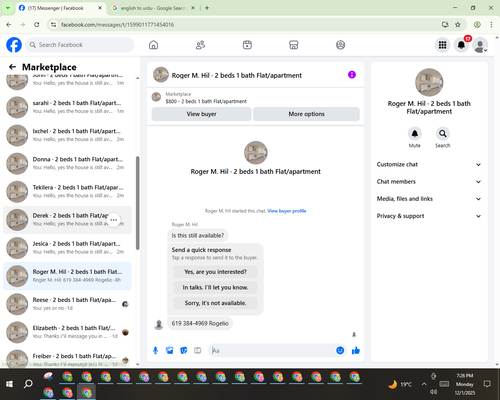The width and height of the screenshot is (500, 400).
Task: Click taskbar clock showing 7:26 PM
Action: [x=465, y=384]
